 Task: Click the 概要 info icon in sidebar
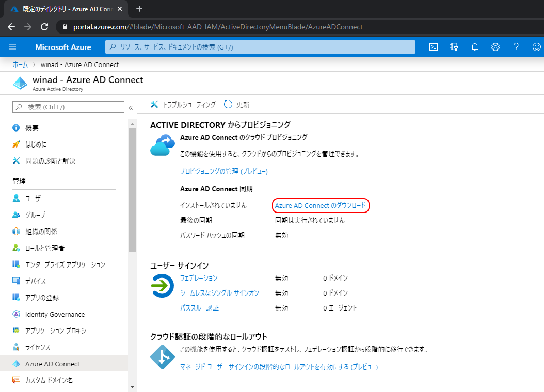point(16,128)
